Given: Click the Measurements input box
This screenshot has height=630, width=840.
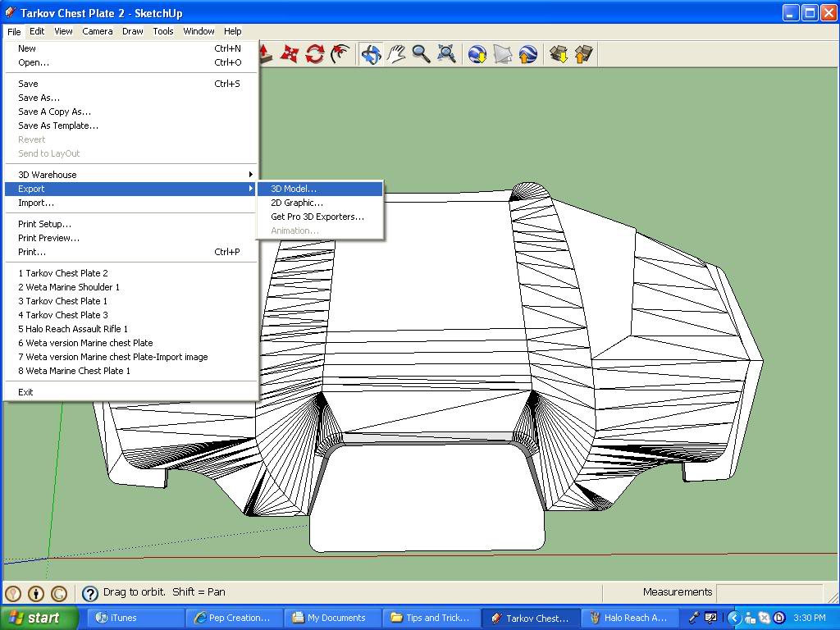Looking at the screenshot, I should [x=769, y=592].
